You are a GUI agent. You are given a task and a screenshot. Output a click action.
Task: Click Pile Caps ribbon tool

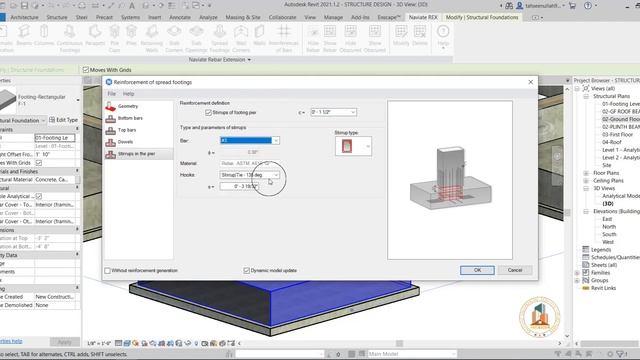pyautogui.click(x=115, y=39)
